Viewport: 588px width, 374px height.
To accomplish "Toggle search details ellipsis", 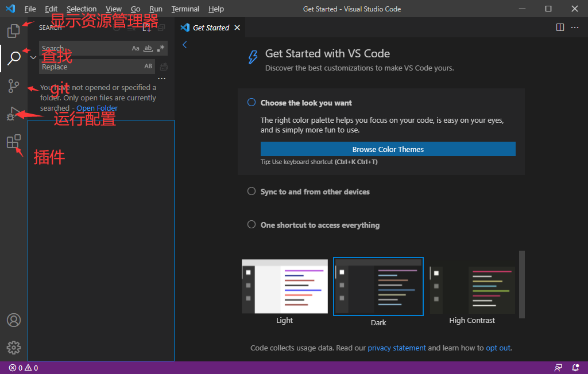I will 161,79.
